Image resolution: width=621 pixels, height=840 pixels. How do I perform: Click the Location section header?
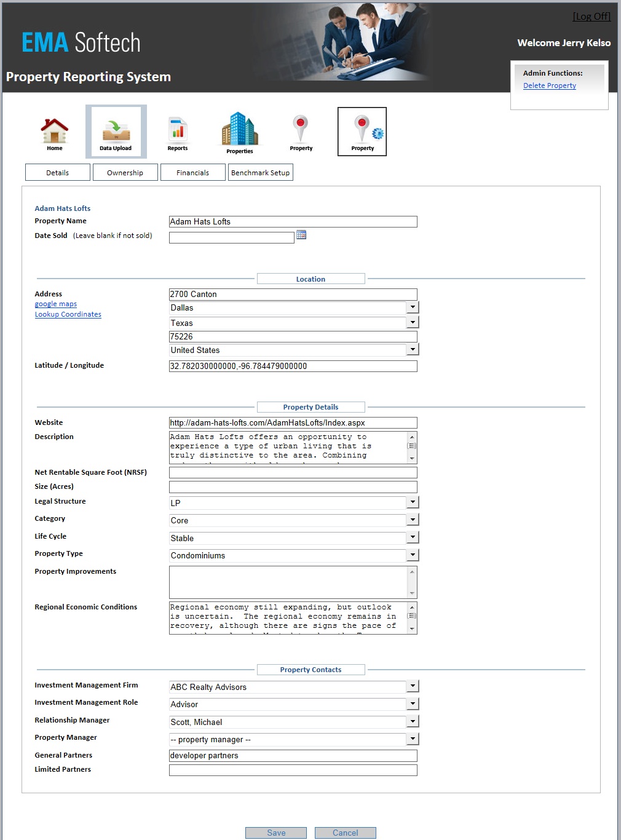311,279
